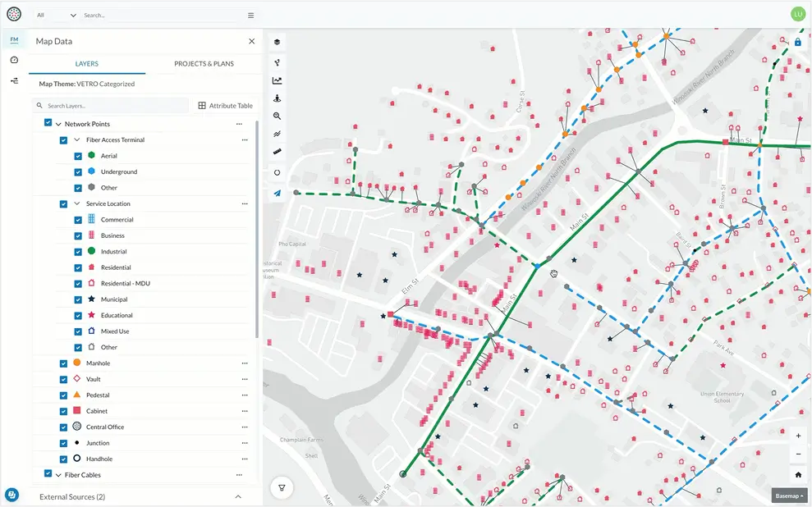Click the blue lock icon on map
The height and width of the screenshot is (507, 812).
(797, 42)
